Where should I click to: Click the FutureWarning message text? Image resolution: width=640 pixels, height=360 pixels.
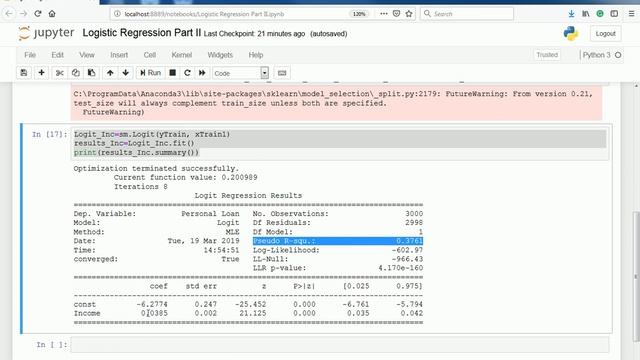[x=333, y=103]
